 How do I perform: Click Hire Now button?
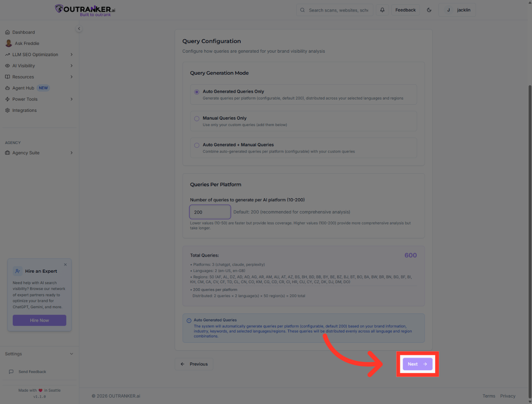(x=39, y=320)
